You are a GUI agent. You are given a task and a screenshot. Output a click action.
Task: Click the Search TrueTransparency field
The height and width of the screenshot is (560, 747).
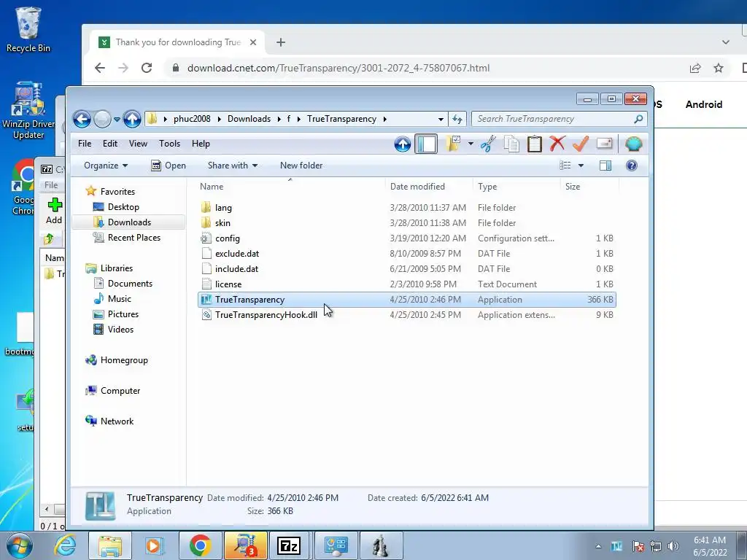coord(560,119)
